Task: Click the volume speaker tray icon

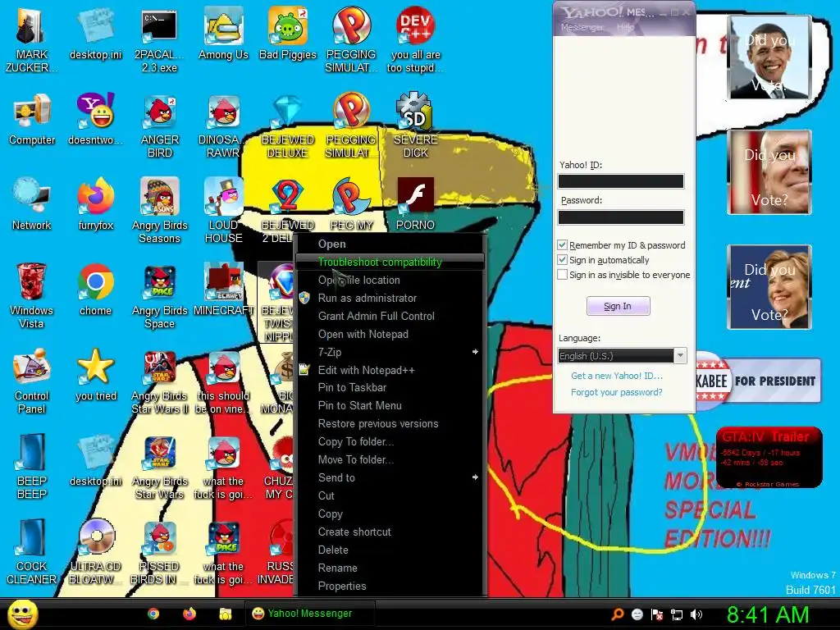Action: coord(696,614)
